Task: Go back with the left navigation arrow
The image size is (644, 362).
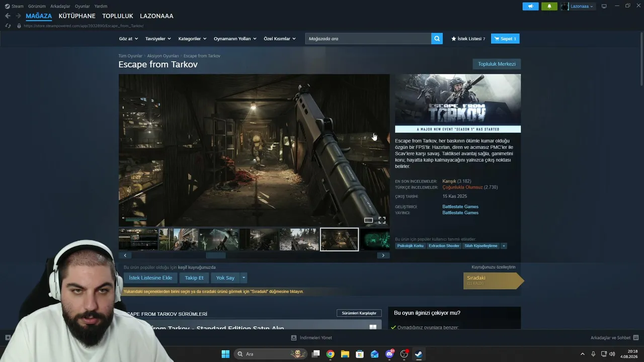Action: point(8,16)
